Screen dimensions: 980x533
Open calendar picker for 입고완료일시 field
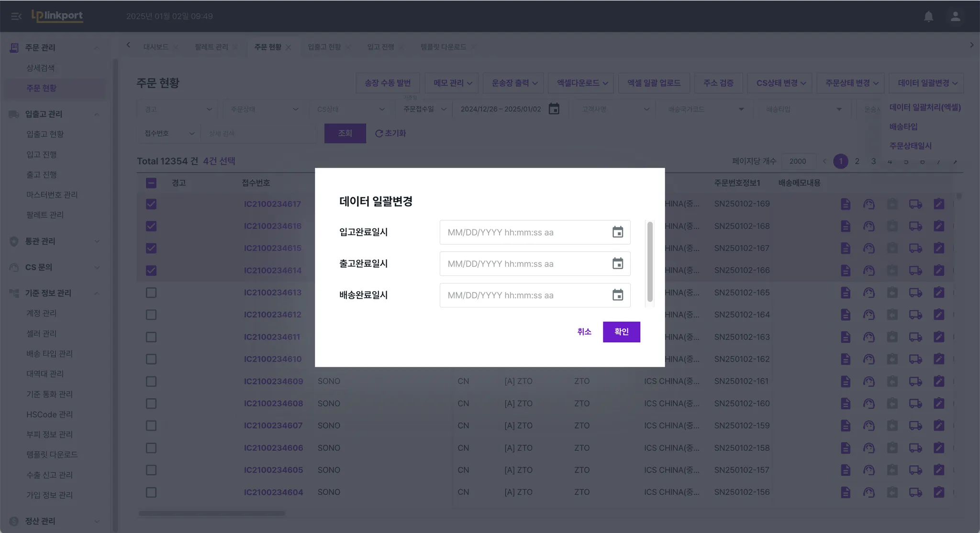(617, 232)
